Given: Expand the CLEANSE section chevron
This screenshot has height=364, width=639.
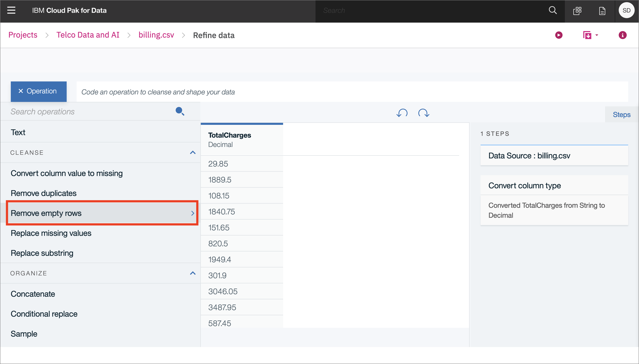Looking at the screenshot, I should pos(192,153).
